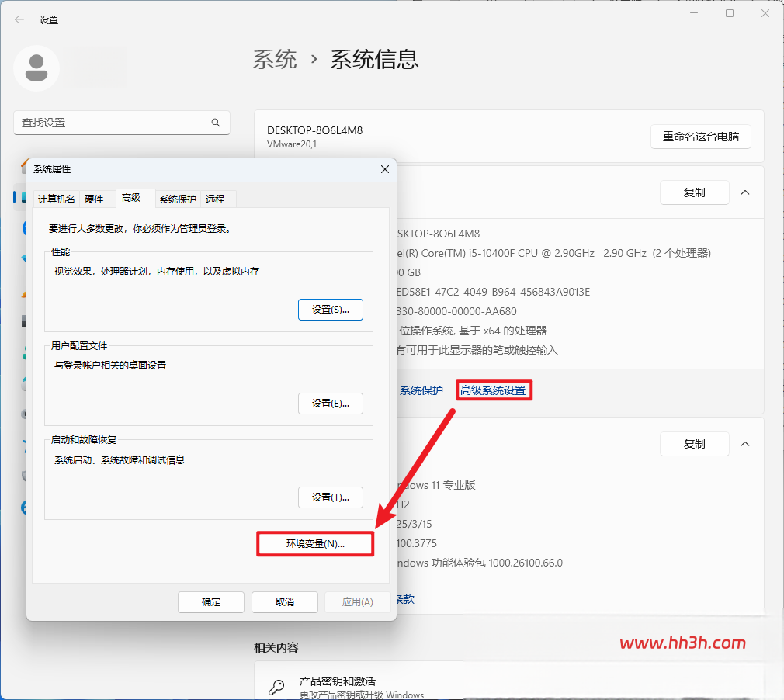Viewport: 784px width, 700px height.
Task: Close the 系统属性 dialog
Action: [x=384, y=169]
